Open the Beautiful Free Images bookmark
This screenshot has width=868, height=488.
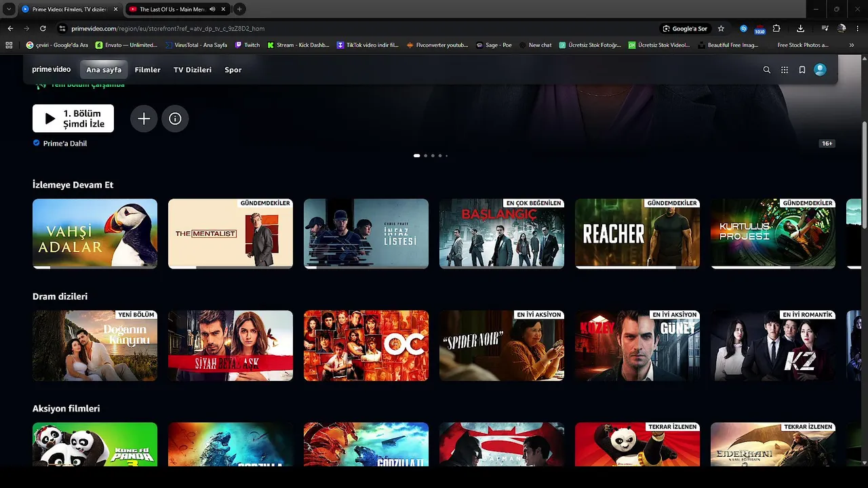click(728, 45)
